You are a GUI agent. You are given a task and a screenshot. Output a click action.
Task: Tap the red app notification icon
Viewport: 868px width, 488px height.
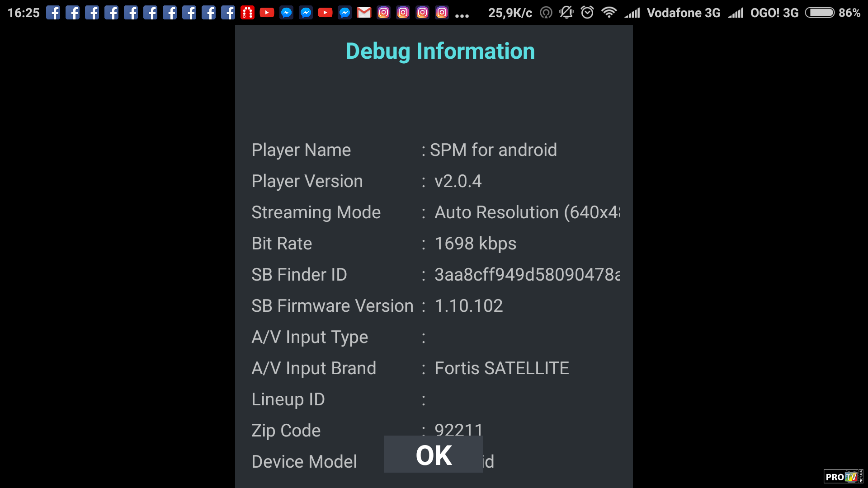(247, 13)
